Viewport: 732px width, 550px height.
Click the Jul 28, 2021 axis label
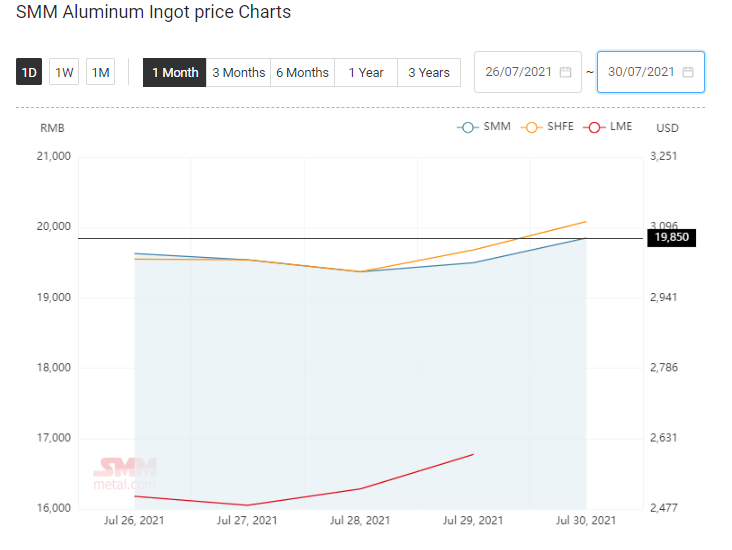pos(360,520)
